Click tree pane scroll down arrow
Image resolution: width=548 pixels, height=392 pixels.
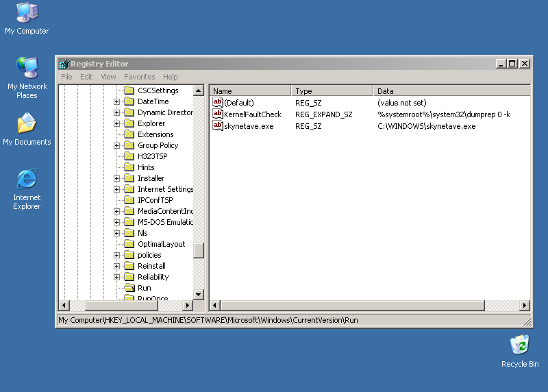tap(199, 295)
